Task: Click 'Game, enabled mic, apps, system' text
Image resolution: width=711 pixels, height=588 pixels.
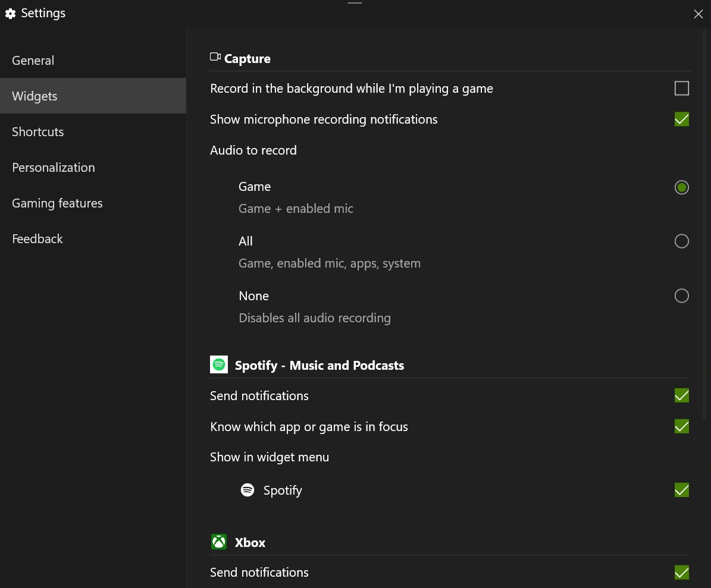Action: [x=330, y=263]
